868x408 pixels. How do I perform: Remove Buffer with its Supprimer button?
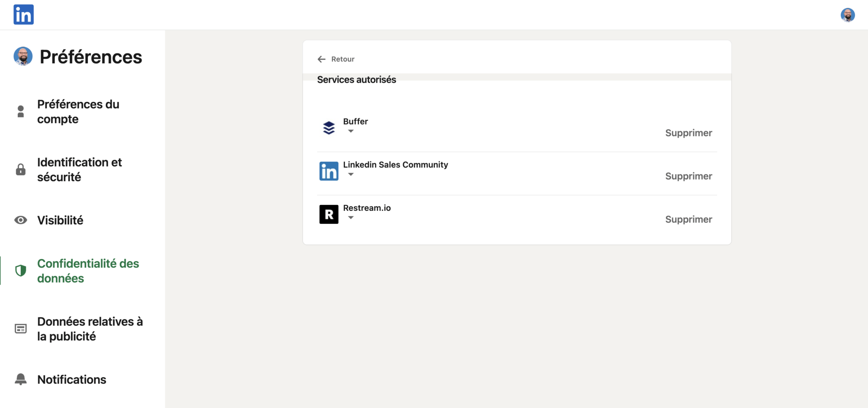tap(689, 133)
